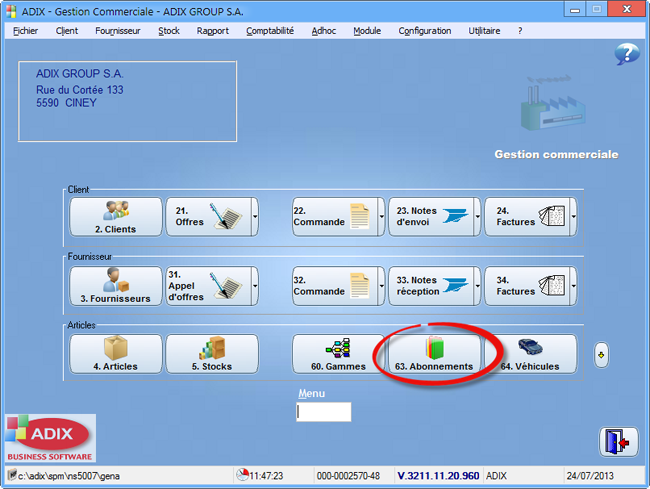Open the Client menu
650x489 pixels.
pyautogui.click(x=67, y=31)
